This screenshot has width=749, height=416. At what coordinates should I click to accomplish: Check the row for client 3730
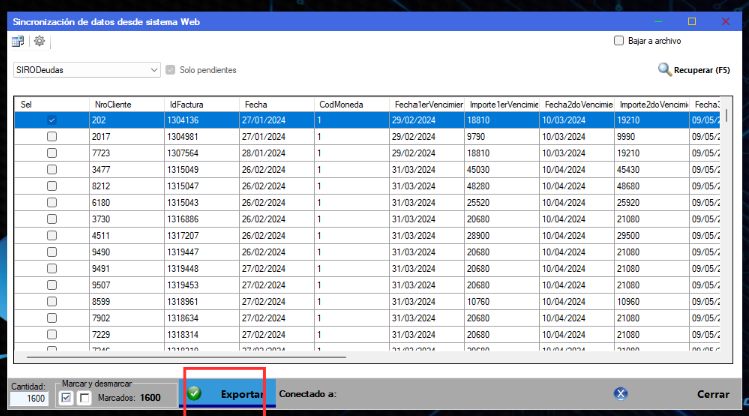click(52, 219)
